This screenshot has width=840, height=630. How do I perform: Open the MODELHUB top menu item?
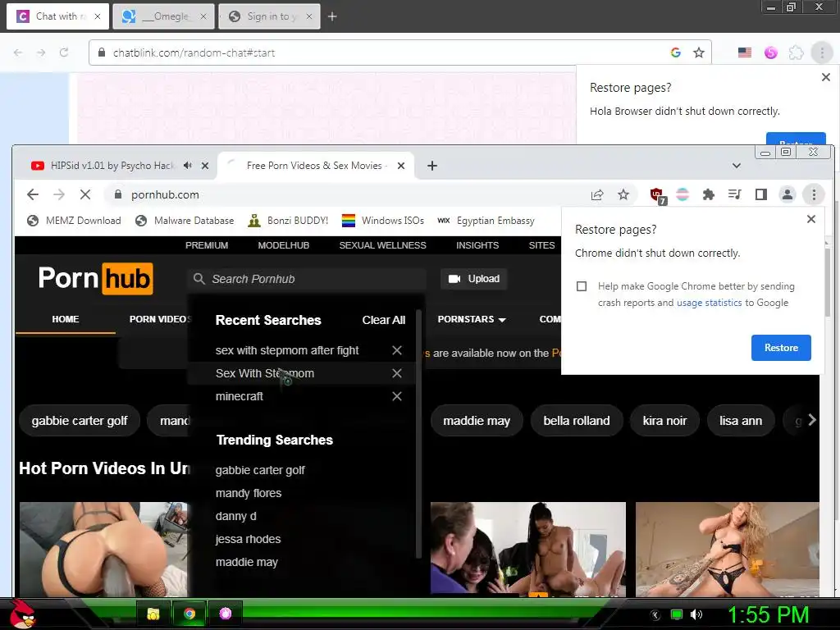tap(283, 245)
